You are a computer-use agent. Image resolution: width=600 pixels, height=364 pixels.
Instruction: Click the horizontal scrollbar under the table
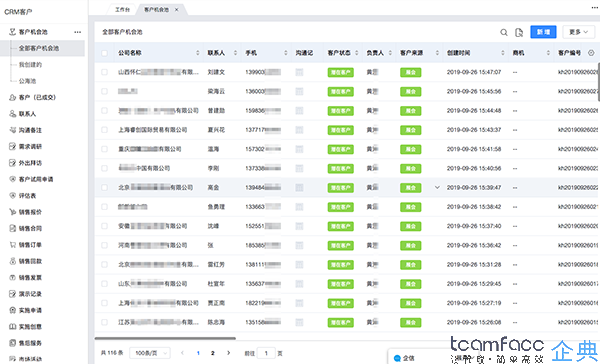click(165, 338)
